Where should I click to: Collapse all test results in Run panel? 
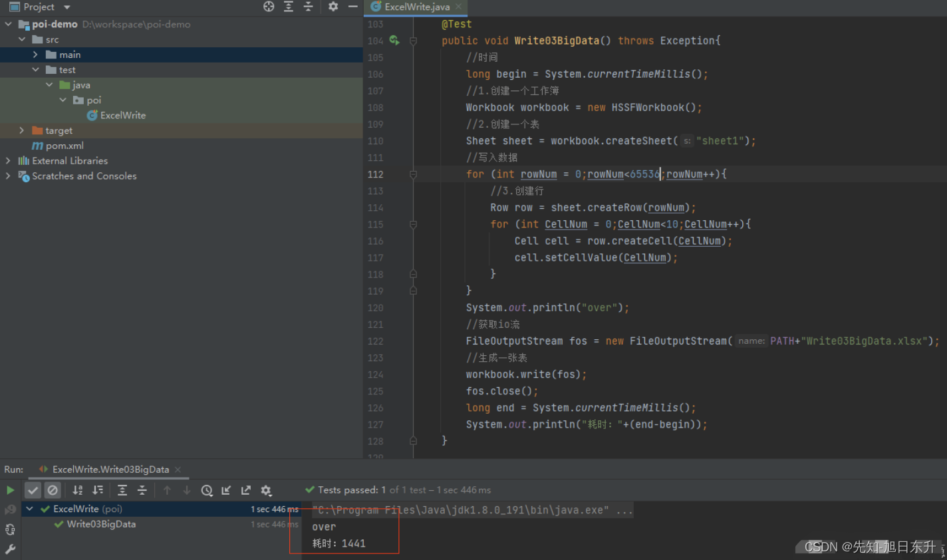click(142, 490)
